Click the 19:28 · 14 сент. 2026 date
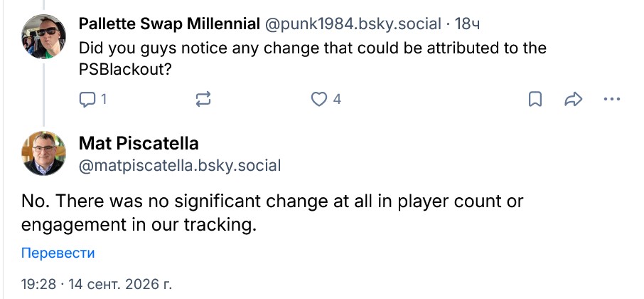Viewport: 644px width, 299px height. pos(97,284)
